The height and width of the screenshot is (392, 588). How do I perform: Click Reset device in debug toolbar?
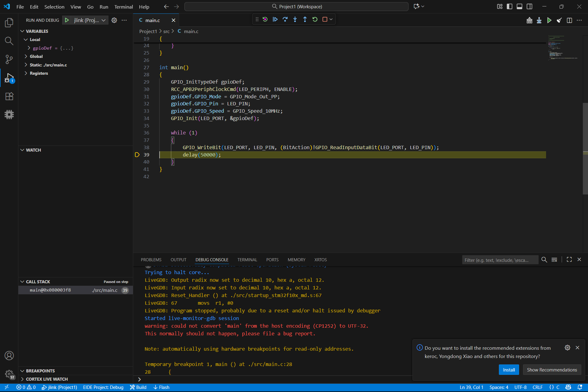265,19
